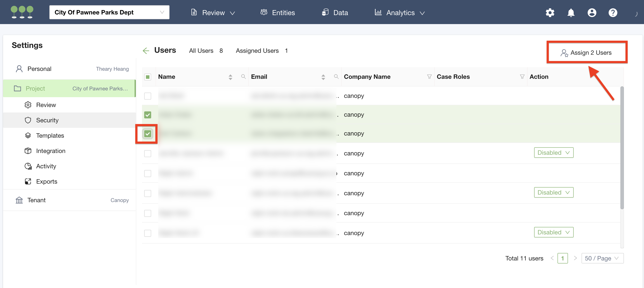The width and height of the screenshot is (644, 288).
Task: Open the settings gear icon
Action: click(x=550, y=12)
